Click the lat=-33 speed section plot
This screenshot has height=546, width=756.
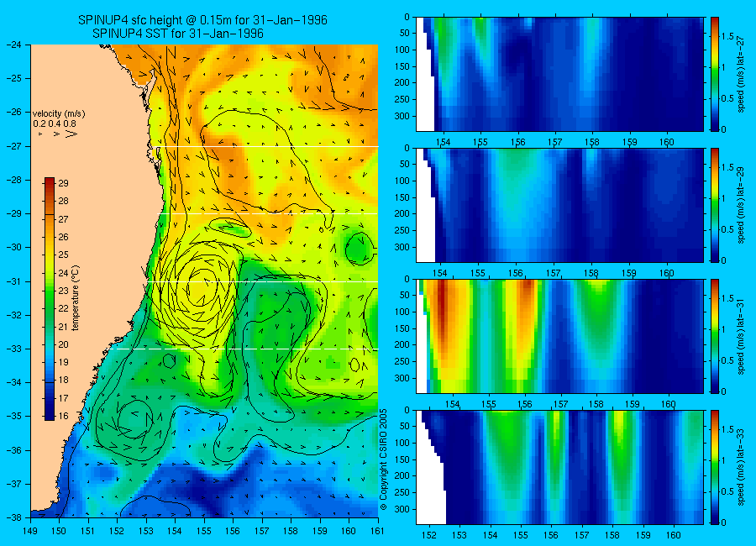[559, 467]
